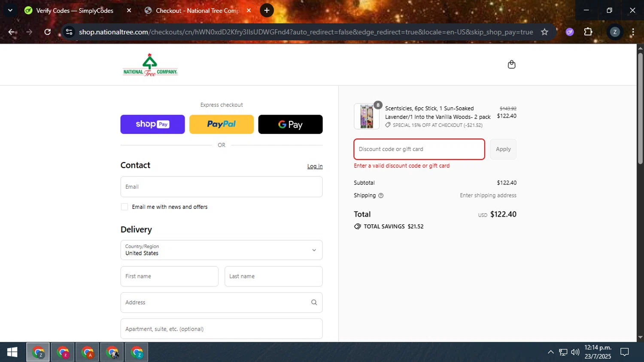Click the Discount code or gift card field
644x362 pixels.
419,149
